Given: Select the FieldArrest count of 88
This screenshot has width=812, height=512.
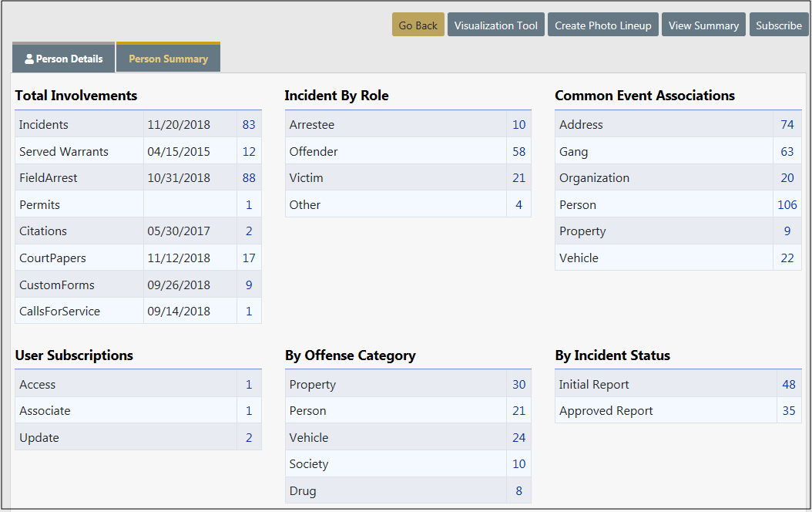Looking at the screenshot, I should point(248,177).
